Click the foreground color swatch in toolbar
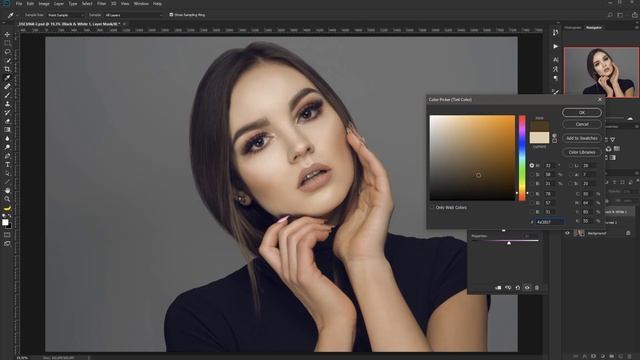 (x=5, y=222)
